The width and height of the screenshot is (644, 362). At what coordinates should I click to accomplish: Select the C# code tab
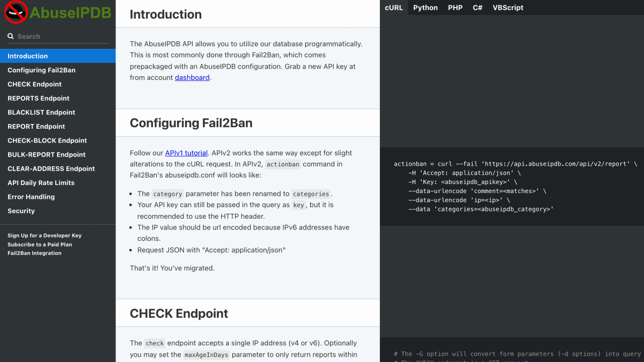pyautogui.click(x=478, y=8)
